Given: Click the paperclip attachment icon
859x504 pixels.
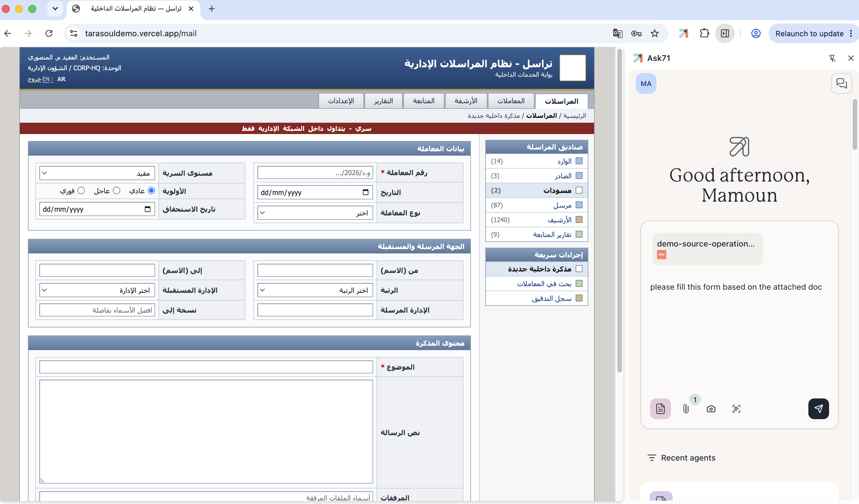Looking at the screenshot, I should (x=686, y=408).
